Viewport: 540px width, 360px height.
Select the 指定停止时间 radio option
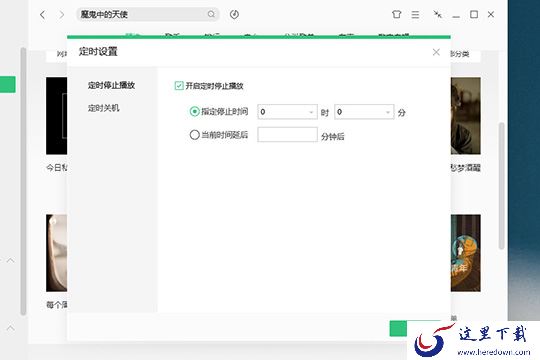(195, 111)
